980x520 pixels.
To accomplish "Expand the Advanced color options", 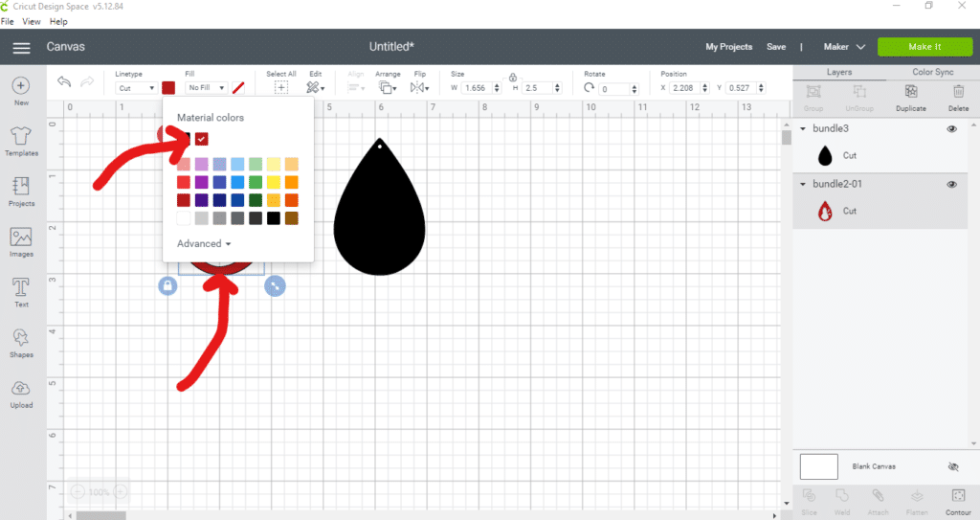I will pos(203,244).
